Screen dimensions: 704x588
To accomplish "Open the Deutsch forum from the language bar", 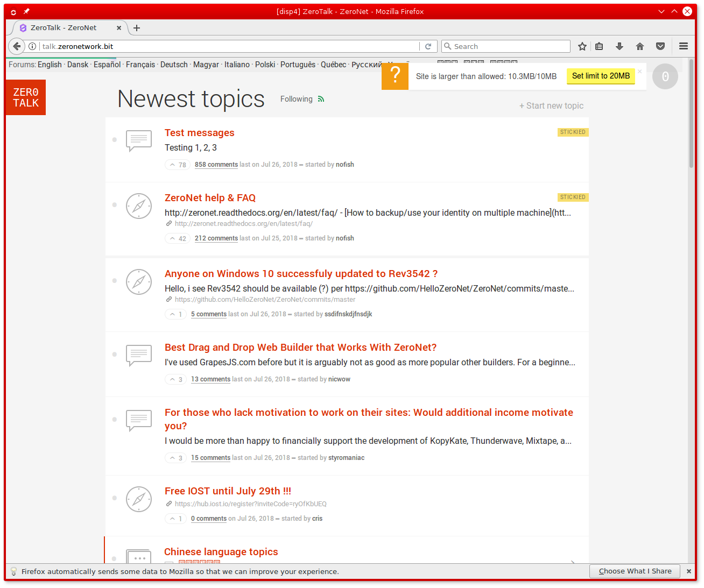I will click(x=174, y=65).
